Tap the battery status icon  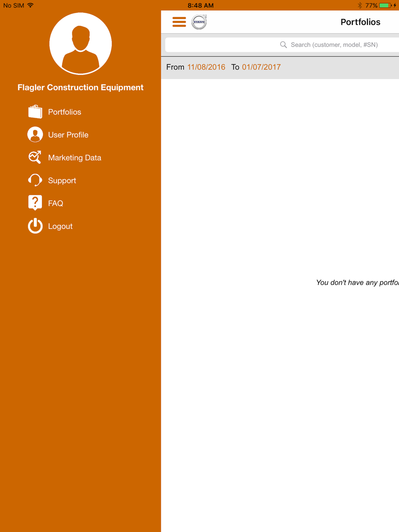pyautogui.click(x=385, y=6)
